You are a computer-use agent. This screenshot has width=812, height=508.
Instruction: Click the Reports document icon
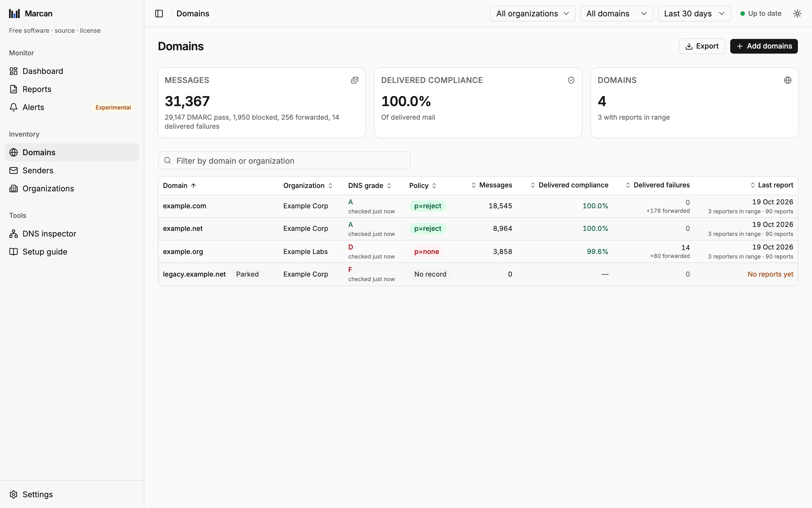tap(14, 89)
